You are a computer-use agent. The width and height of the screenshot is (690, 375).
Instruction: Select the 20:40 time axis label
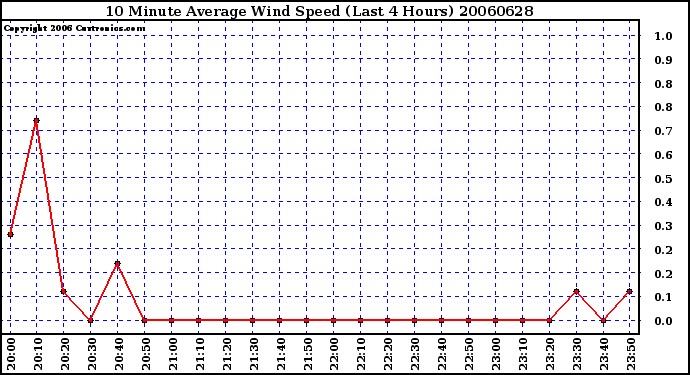tap(118, 354)
